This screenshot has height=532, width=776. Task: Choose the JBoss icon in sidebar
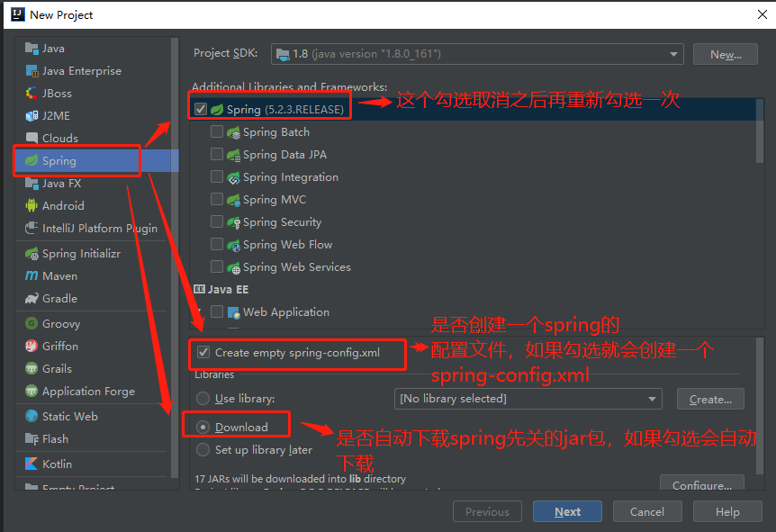pos(32,93)
